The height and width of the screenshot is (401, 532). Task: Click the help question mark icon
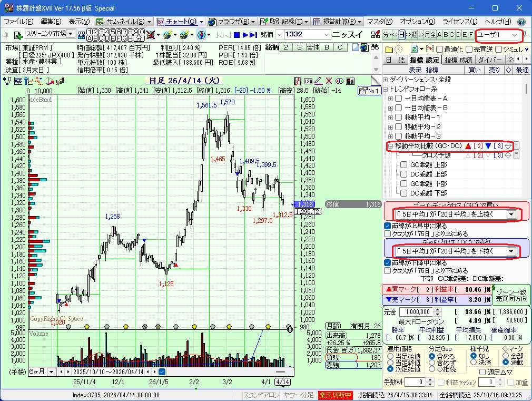click(x=521, y=22)
